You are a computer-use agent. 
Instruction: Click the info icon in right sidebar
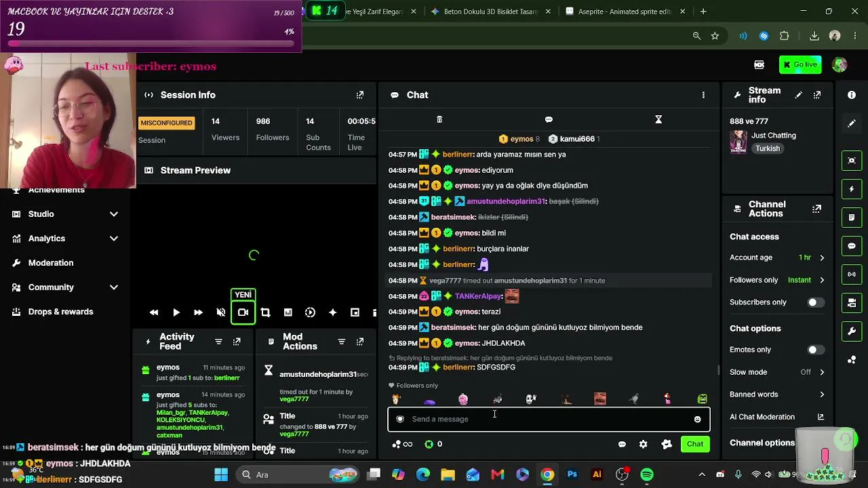pyautogui.click(x=852, y=95)
